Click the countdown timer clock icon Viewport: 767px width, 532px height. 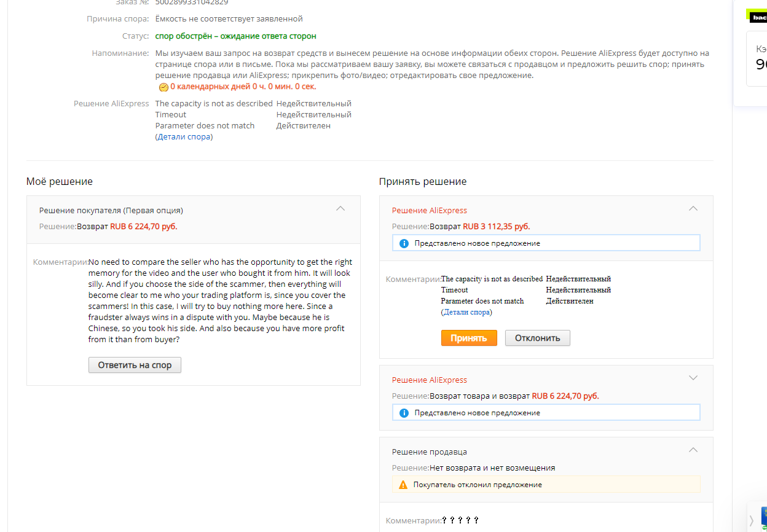[x=163, y=87]
